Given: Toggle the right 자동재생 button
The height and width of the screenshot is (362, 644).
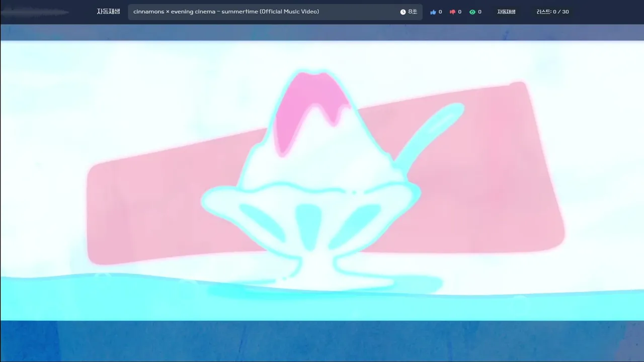Looking at the screenshot, I should tap(506, 12).
